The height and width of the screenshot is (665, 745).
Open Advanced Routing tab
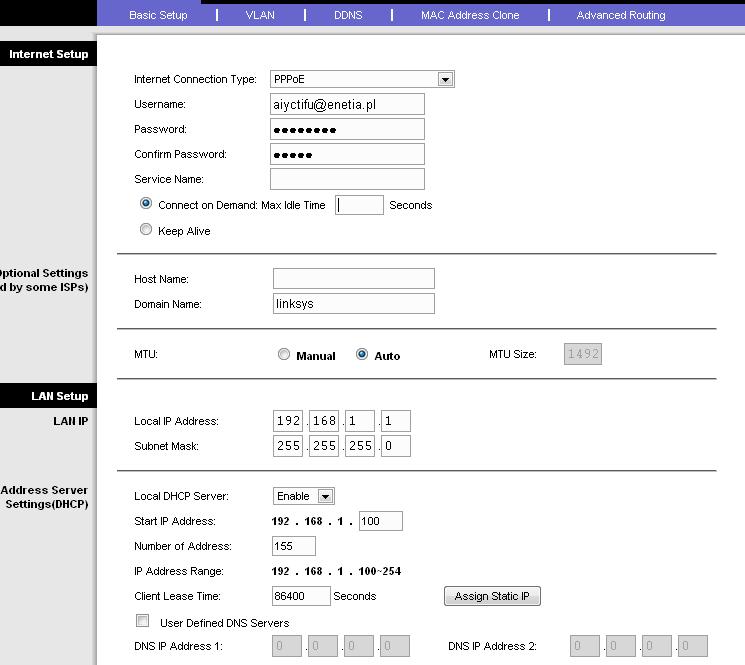[621, 15]
